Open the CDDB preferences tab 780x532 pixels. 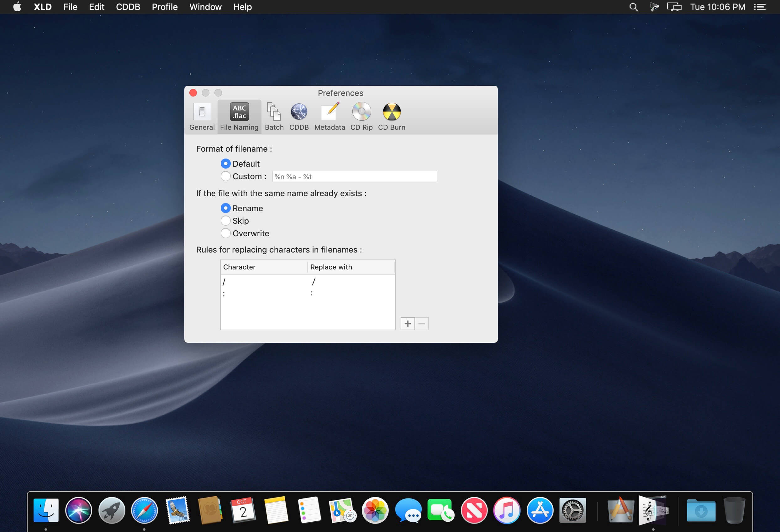(299, 116)
